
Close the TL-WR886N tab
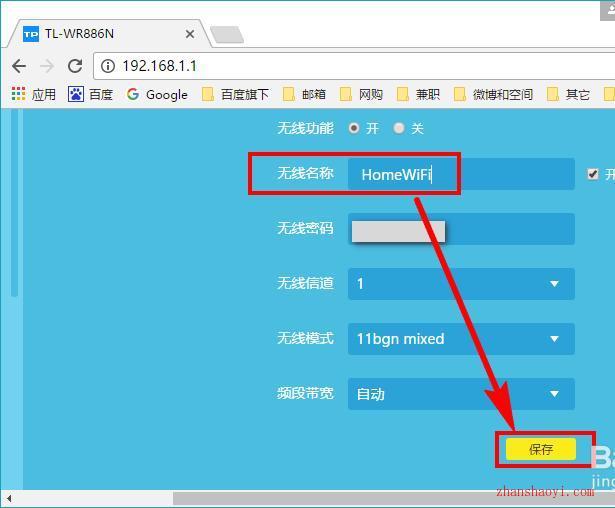pos(190,34)
